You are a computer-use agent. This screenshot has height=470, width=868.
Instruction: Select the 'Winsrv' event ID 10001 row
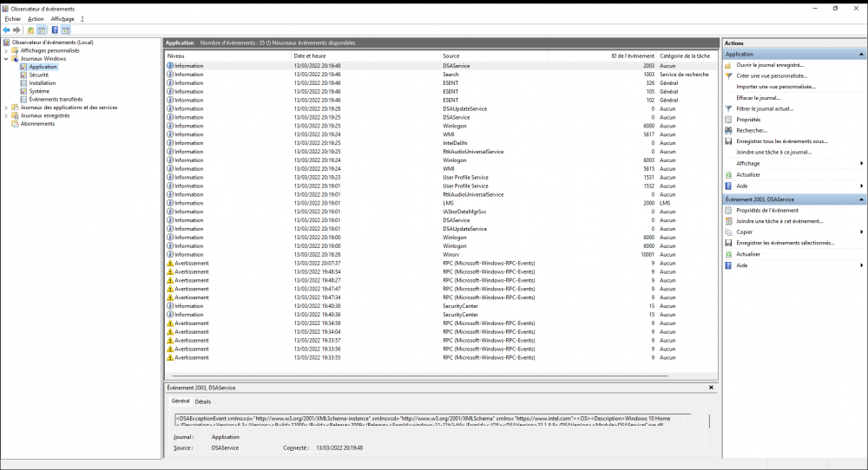[x=441, y=255]
